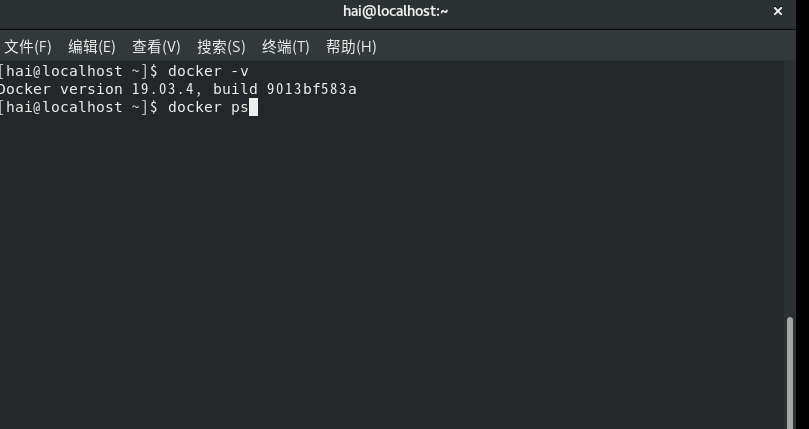
Task: Open the 搜索(S) menu
Action: [221, 47]
